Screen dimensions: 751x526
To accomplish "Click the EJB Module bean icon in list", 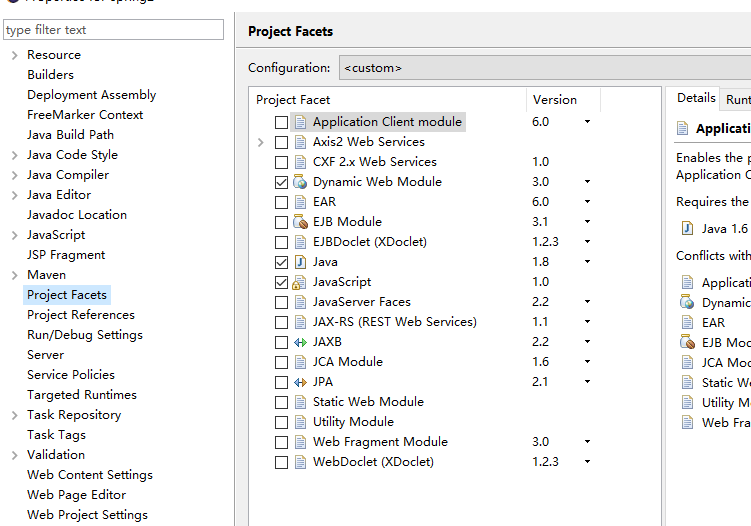I will [300, 222].
